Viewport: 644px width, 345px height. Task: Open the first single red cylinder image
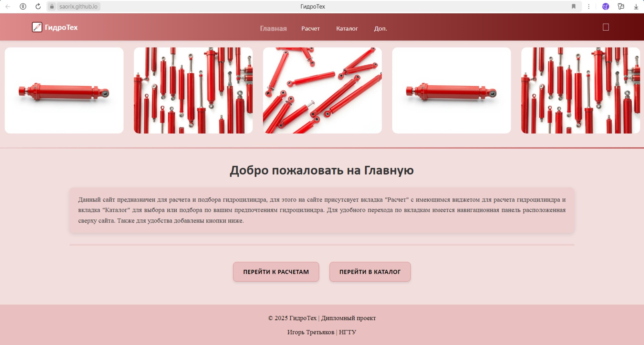point(64,91)
